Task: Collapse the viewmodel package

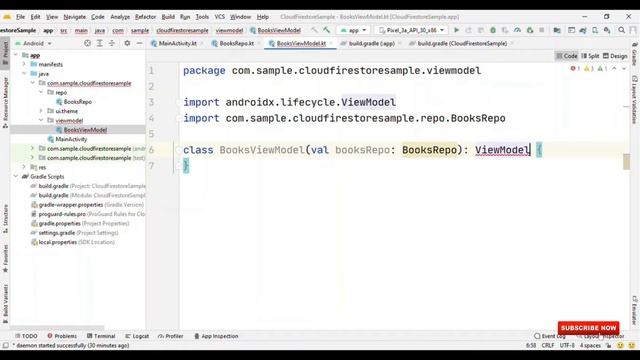Action: click(x=41, y=120)
